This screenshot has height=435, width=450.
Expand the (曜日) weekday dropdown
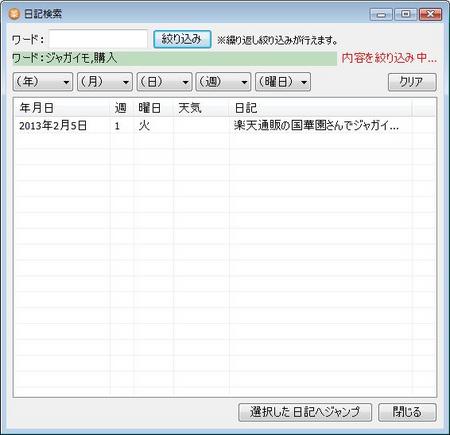tap(283, 82)
